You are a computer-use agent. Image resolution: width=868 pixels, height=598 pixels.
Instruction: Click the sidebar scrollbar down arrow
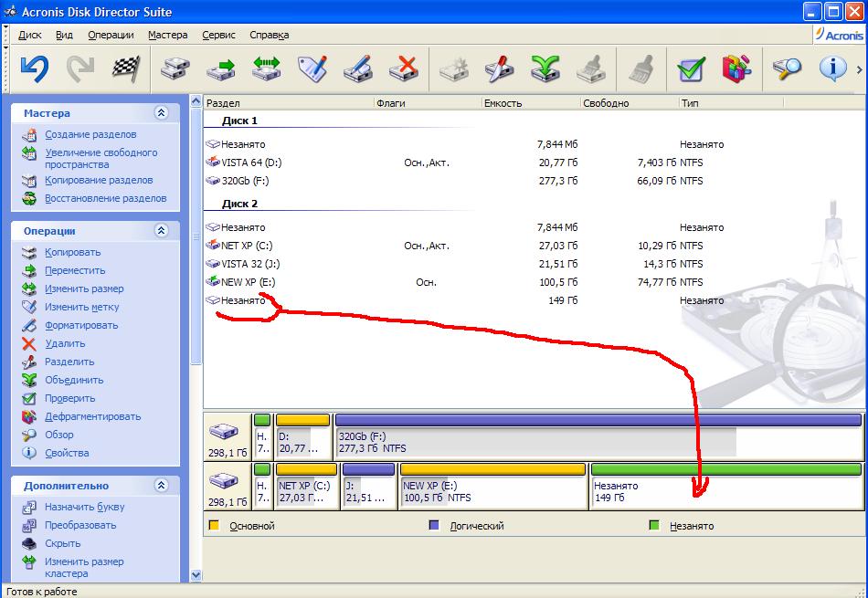tap(196, 575)
